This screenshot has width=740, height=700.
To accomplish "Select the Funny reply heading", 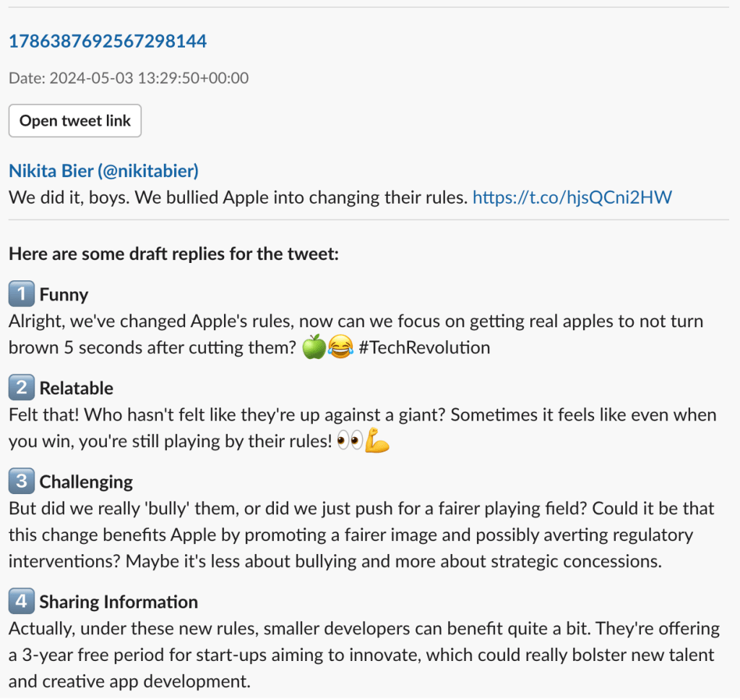I will [64, 294].
